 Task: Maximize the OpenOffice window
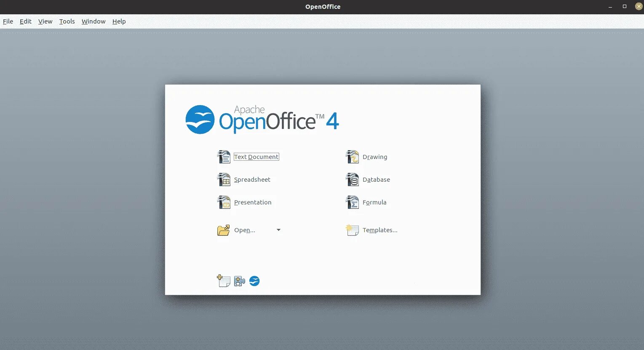(625, 6)
